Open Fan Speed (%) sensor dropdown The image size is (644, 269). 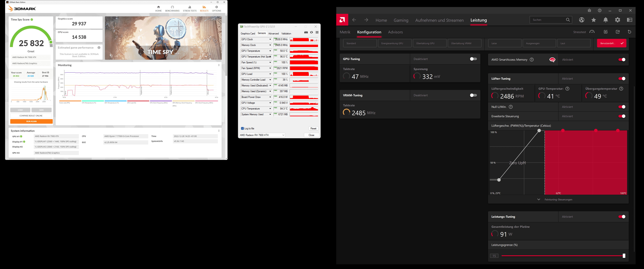pos(270,63)
